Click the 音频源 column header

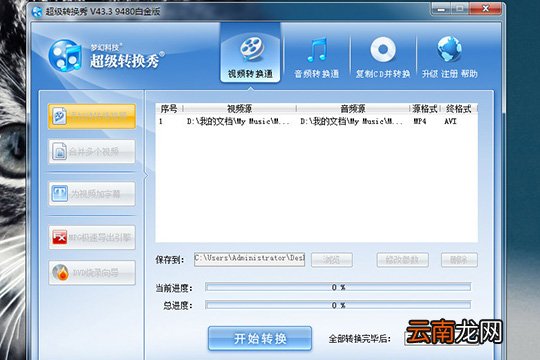353,109
